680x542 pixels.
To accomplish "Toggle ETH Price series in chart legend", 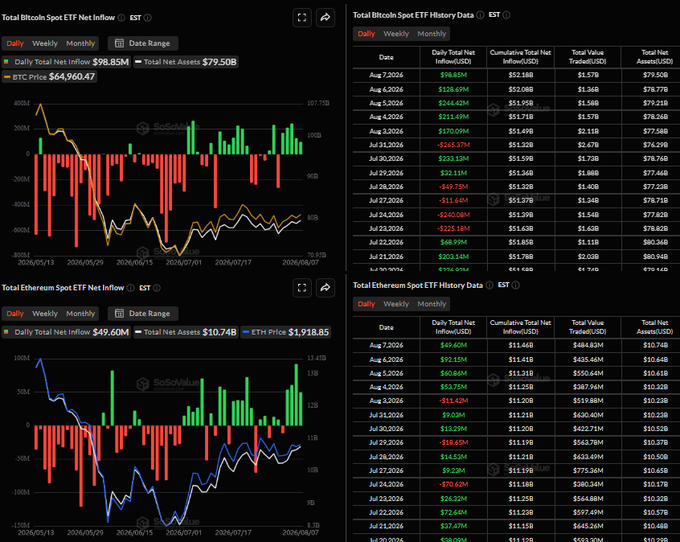I will coord(286,332).
